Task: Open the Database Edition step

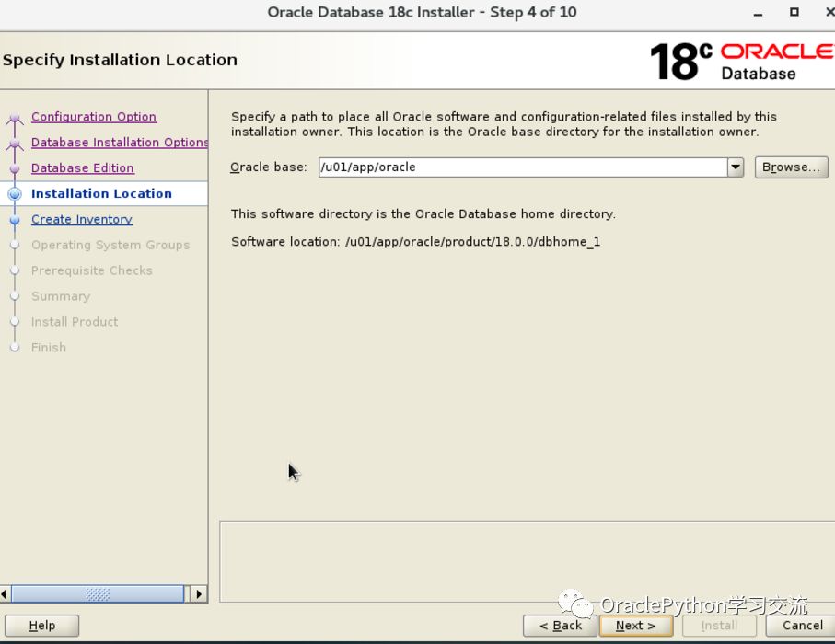Action: [x=83, y=167]
